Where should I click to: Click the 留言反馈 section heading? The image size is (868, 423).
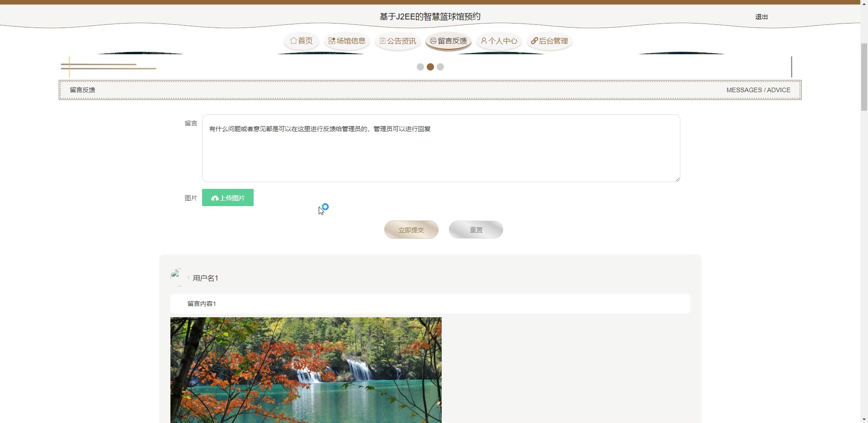pyautogui.click(x=82, y=90)
